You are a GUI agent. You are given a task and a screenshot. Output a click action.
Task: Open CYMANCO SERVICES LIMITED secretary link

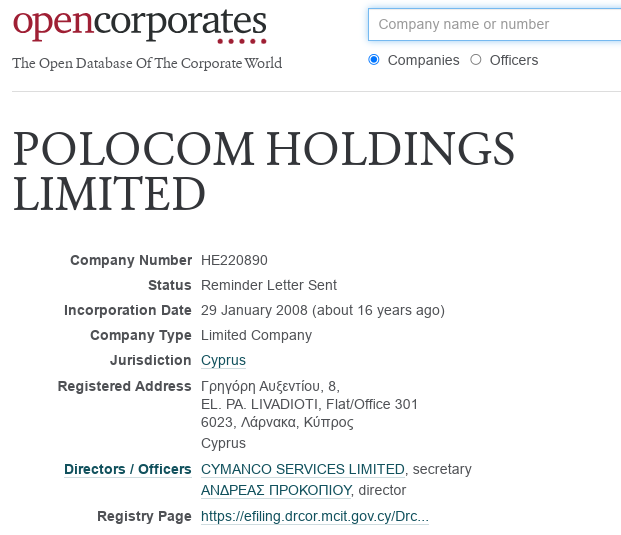303,469
